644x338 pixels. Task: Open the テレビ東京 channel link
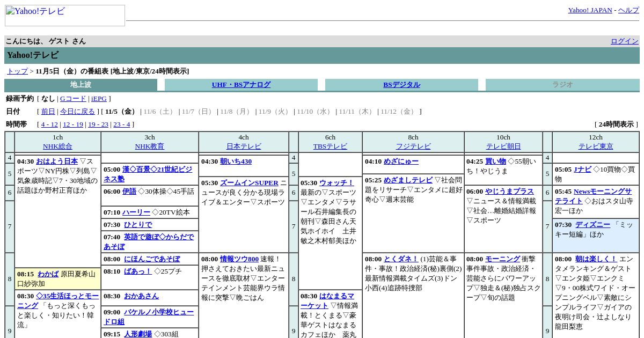[596, 146]
